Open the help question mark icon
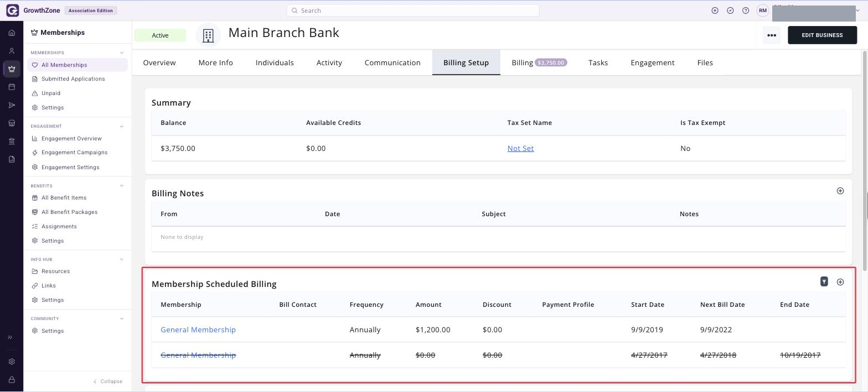 pyautogui.click(x=746, y=11)
